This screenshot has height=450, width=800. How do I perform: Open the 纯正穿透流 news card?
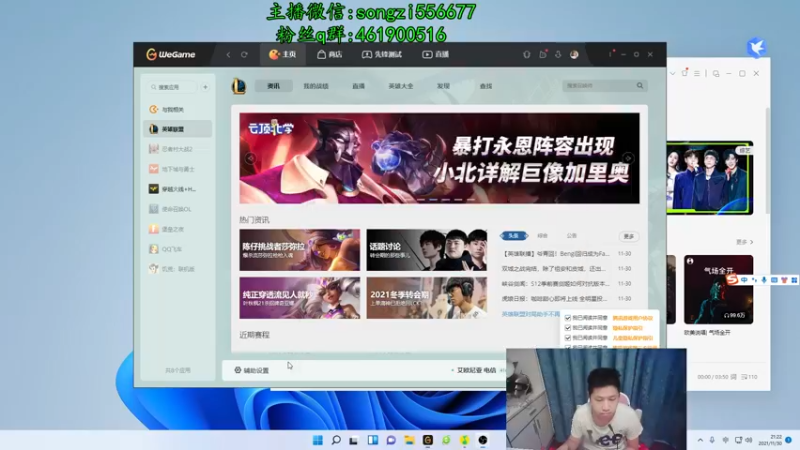299,298
